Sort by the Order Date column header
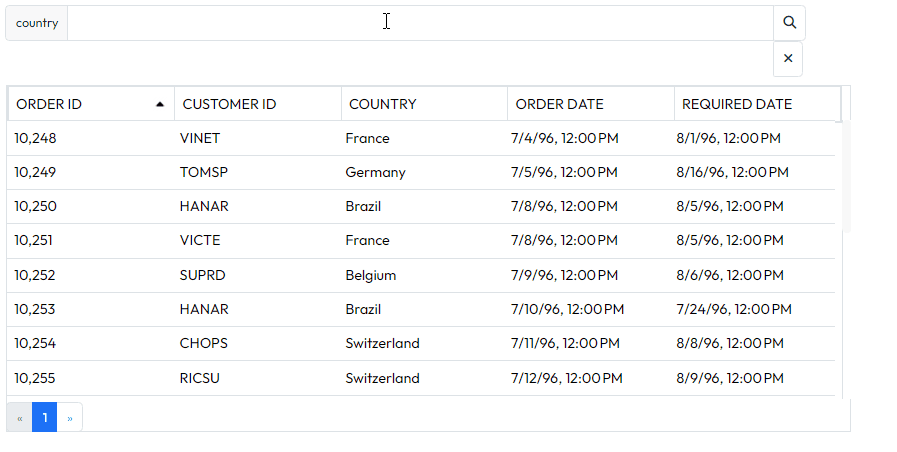Screen dimensions: 897x452 pyautogui.click(x=591, y=104)
